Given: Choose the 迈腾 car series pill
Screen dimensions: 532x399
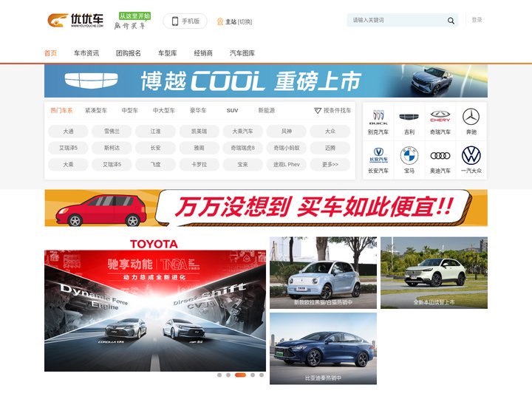Looking at the screenshot, I should [x=330, y=148].
